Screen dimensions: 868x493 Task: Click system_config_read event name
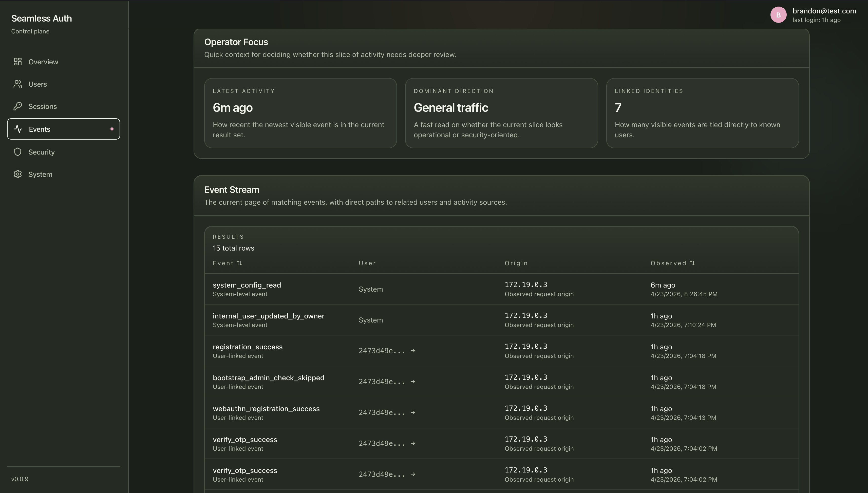point(247,285)
